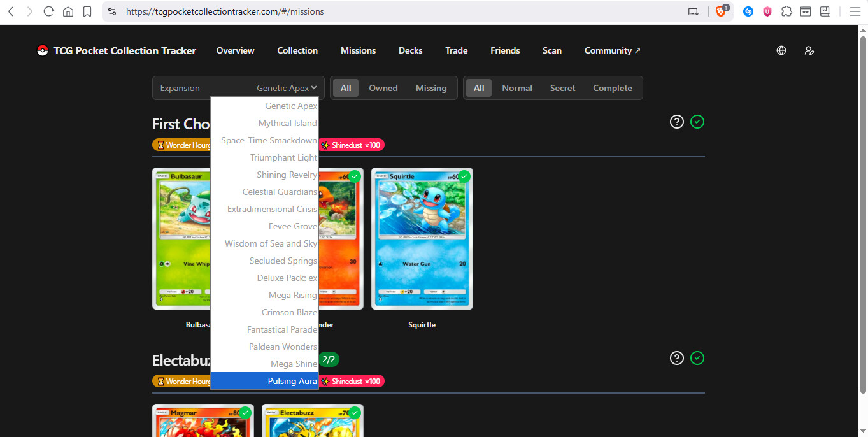This screenshot has height=437, width=868.
Task: Open site settings icon in address bar
Action: pyautogui.click(x=112, y=11)
